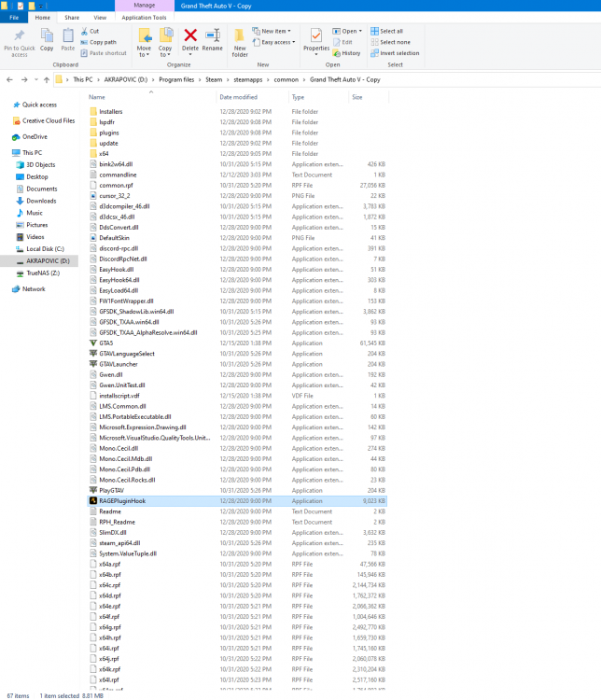
Task: Open the Open dropdown in ribbon
Action: [347, 31]
